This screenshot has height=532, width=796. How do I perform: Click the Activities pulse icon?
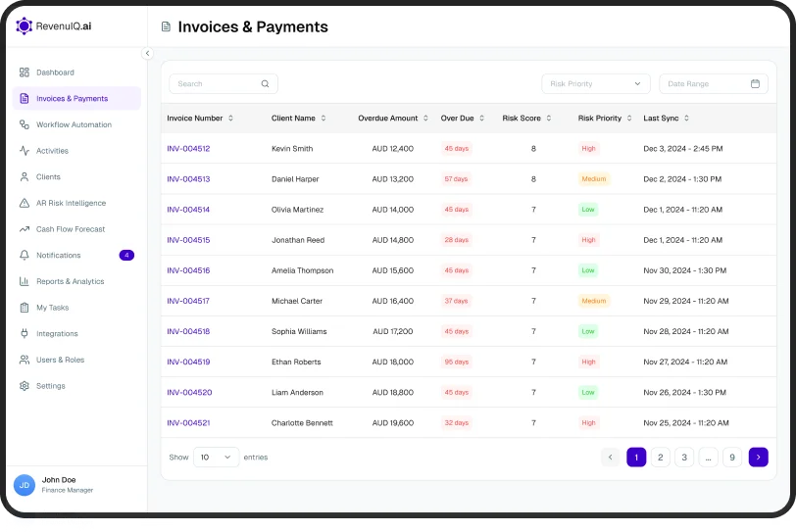point(25,151)
